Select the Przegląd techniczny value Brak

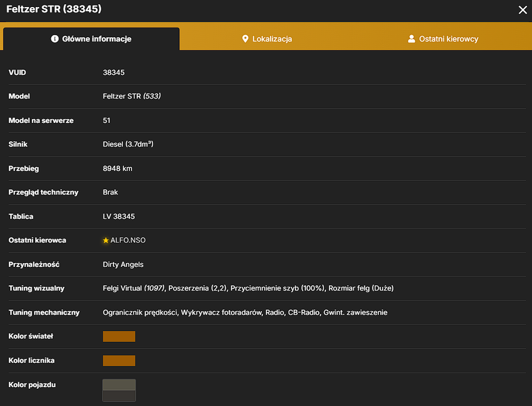[110, 192]
